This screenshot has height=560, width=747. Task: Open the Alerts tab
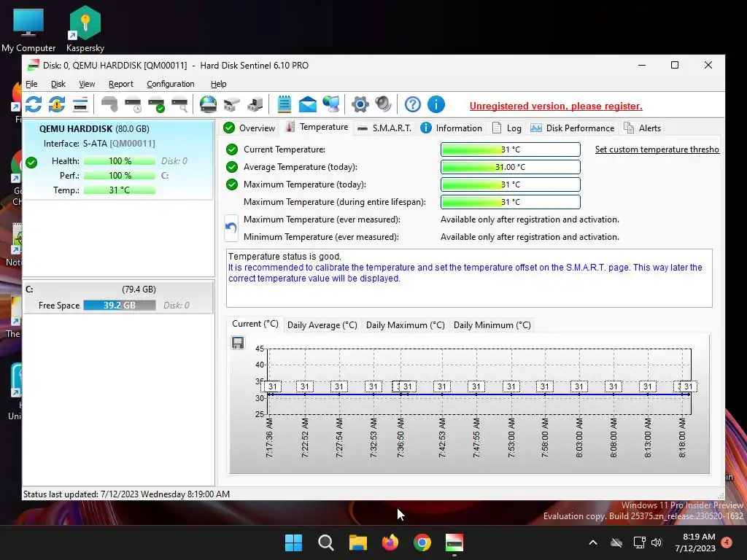pos(642,128)
